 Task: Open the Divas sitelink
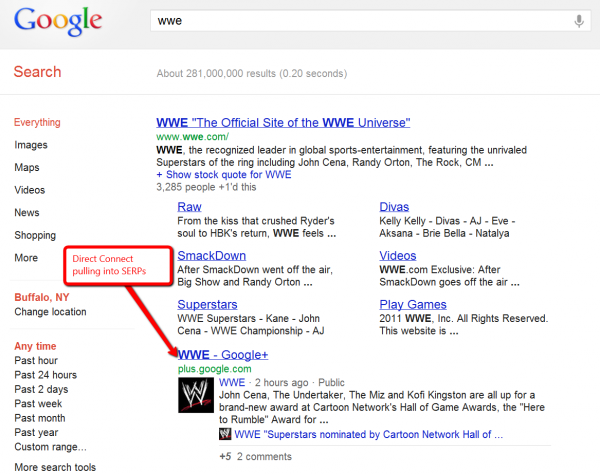pos(394,207)
